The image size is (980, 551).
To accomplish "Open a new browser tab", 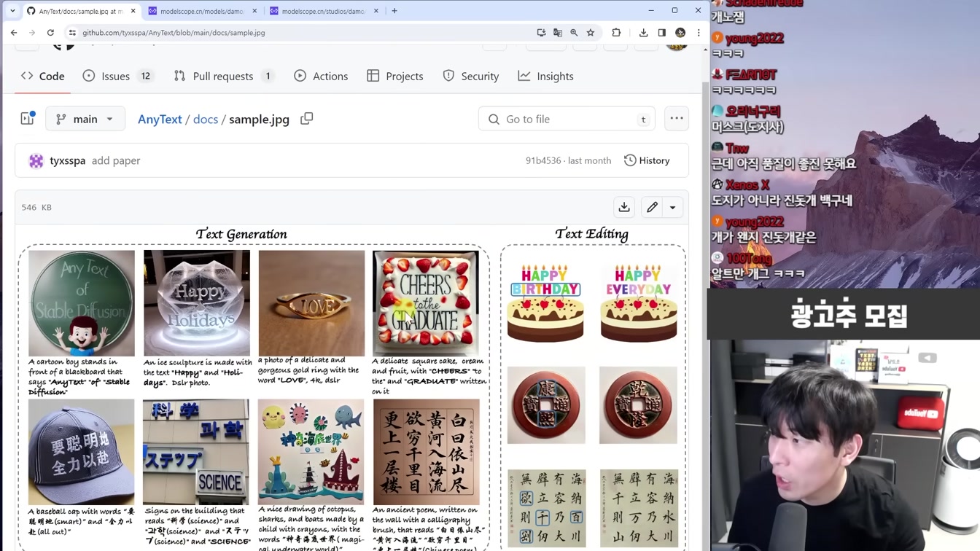I will coord(394,11).
